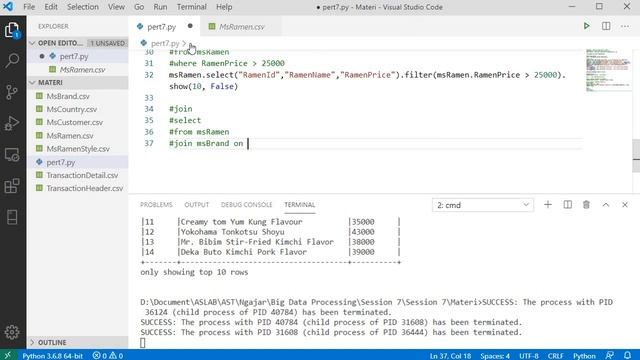
Task: Run Python file with the play button
Action: (587, 26)
